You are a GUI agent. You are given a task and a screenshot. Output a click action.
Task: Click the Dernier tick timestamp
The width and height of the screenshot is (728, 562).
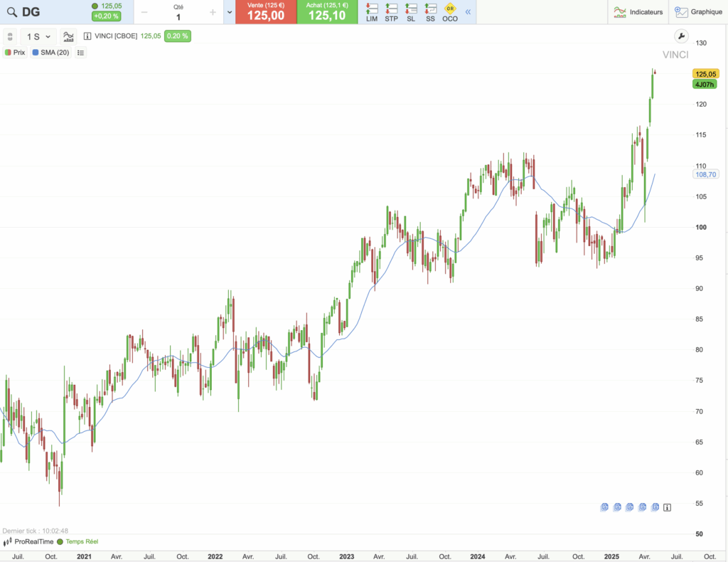[36, 531]
